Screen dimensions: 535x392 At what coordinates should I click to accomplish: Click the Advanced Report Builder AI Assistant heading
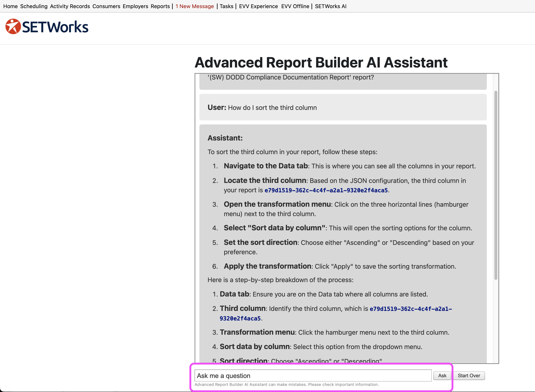point(321,62)
